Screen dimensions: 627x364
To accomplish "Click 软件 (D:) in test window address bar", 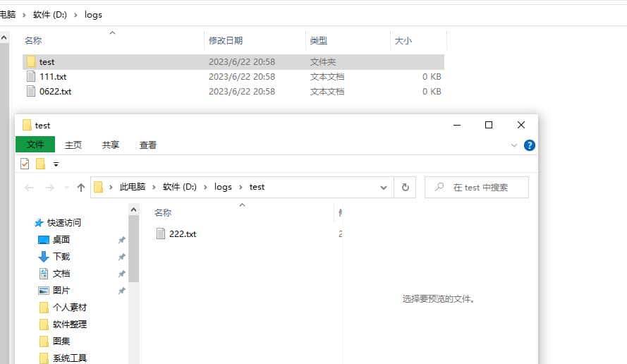I will tap(180, 187).
